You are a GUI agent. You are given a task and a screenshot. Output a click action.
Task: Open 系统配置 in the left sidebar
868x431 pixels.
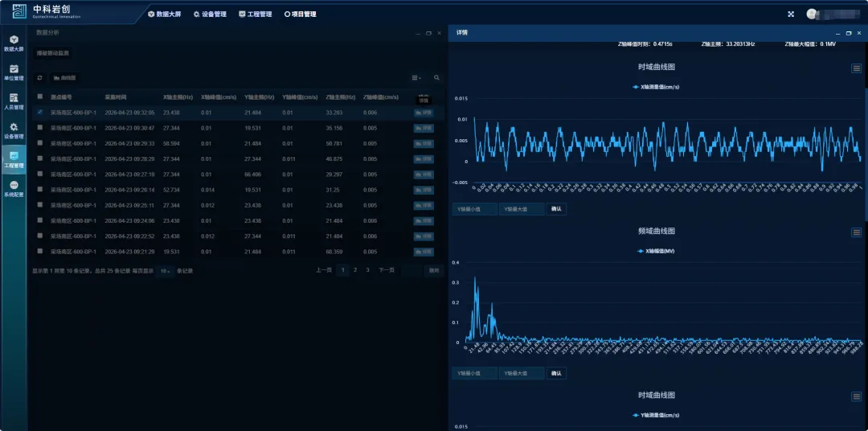tap(14, 189)
